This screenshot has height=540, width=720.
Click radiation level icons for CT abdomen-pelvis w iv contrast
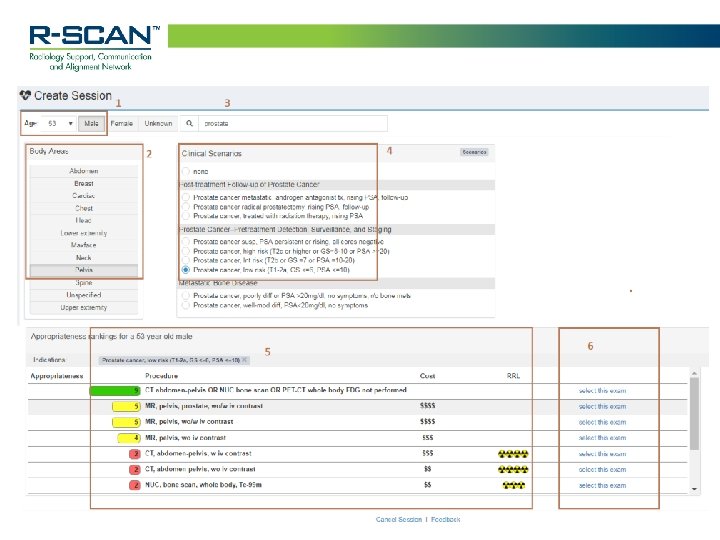pos(513,454)
